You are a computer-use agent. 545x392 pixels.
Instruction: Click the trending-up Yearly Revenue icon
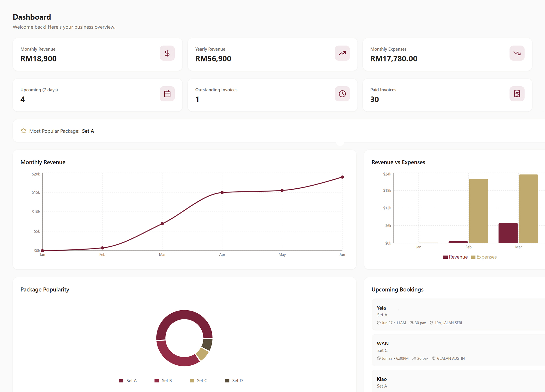coord(342,53)
